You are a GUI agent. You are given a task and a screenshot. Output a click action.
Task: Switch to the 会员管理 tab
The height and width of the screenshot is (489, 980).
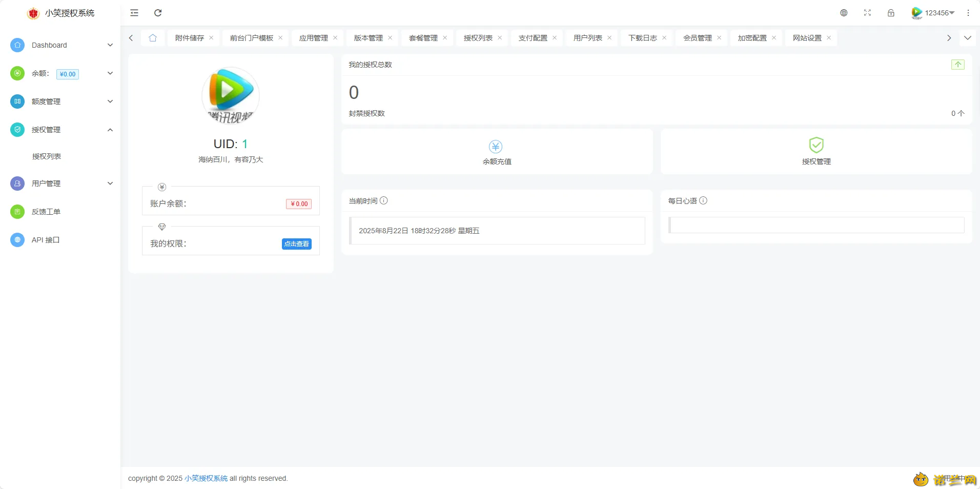tap(698, 38)
